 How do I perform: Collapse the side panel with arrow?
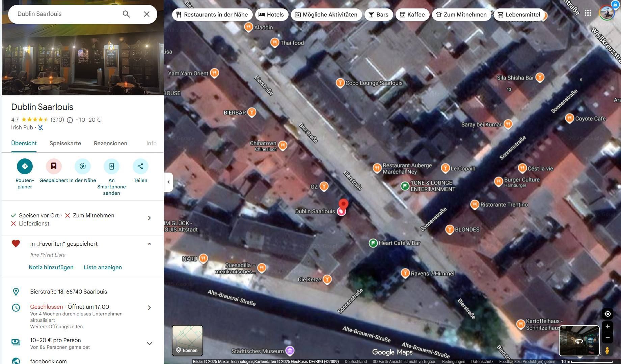pos(168,182)
